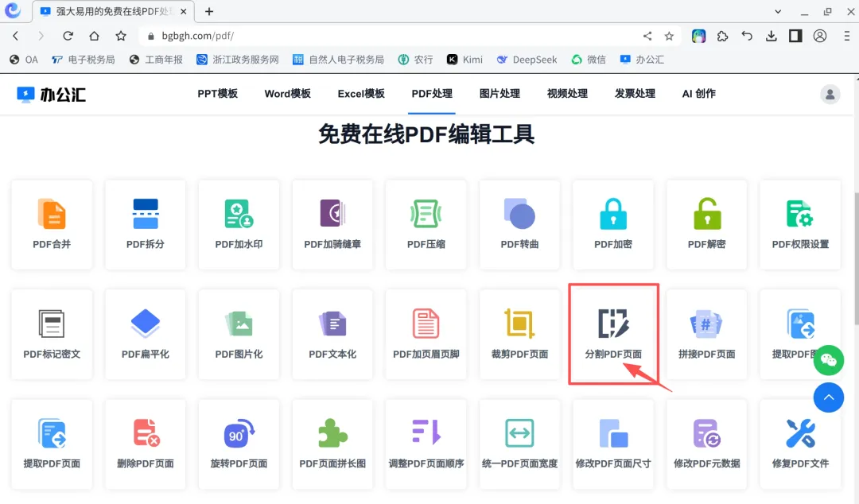Click the blue back-to-top arrow button
Screen dimensions: 859x504
point(828,397)
